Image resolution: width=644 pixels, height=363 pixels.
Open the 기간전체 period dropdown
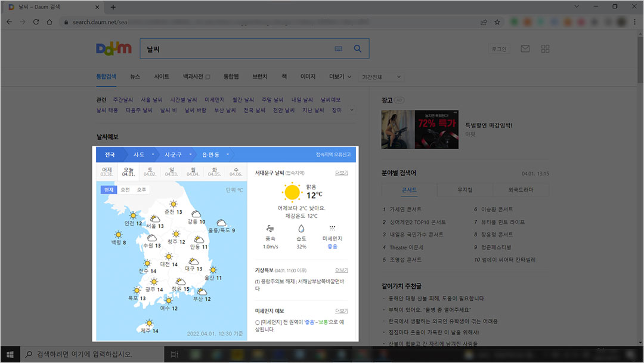(380, 77)
